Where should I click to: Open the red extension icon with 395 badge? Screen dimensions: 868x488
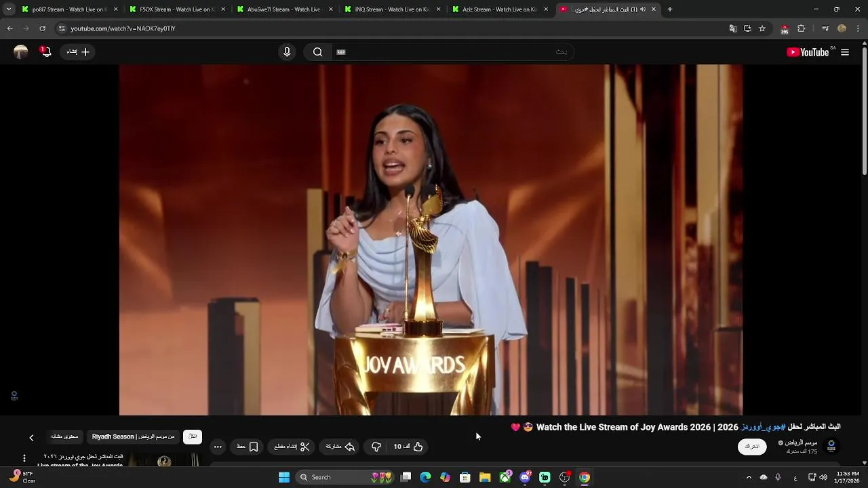pyautogui.click(x=785, y=29)
